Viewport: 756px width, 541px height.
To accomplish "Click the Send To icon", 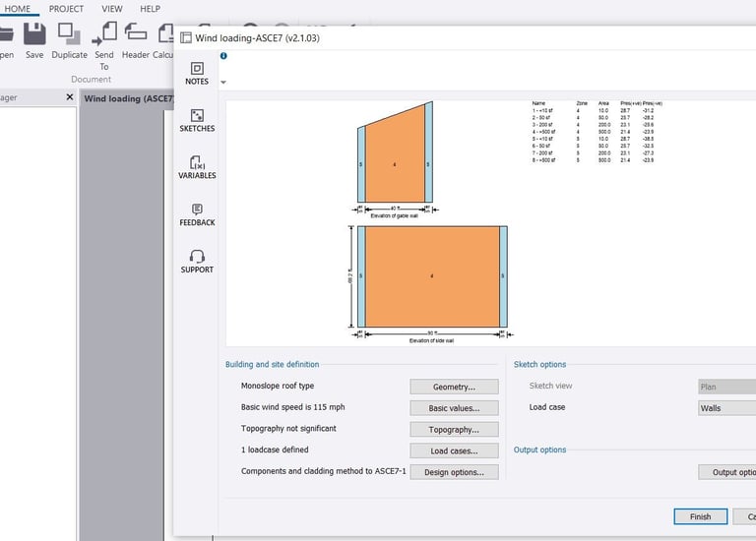I will click(x=104, y=33).
